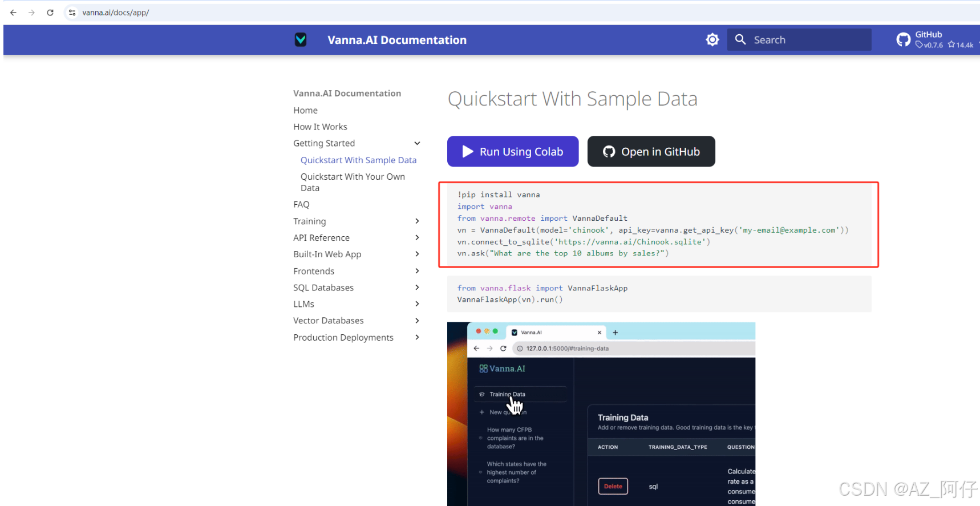The image size is (980, 506).
Task: Click the Production Deployments sidebar label
Action: (x=343, y=338)
